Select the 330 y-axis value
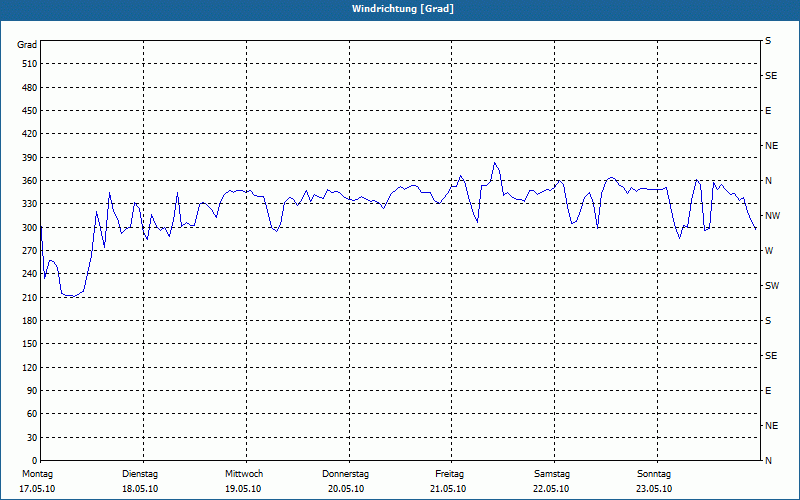Screen dimensions: 800x500 point(30,204)
